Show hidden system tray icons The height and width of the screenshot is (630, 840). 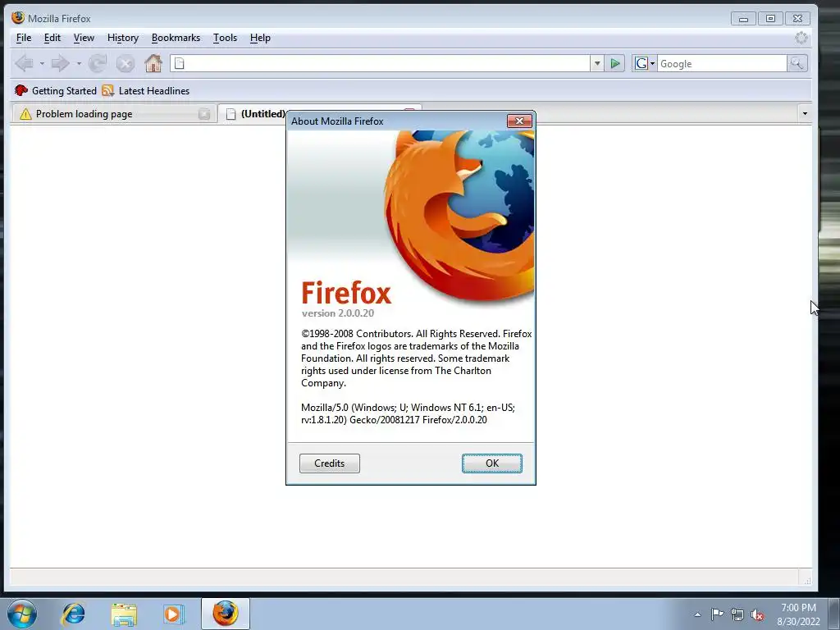tap(697, 614)
